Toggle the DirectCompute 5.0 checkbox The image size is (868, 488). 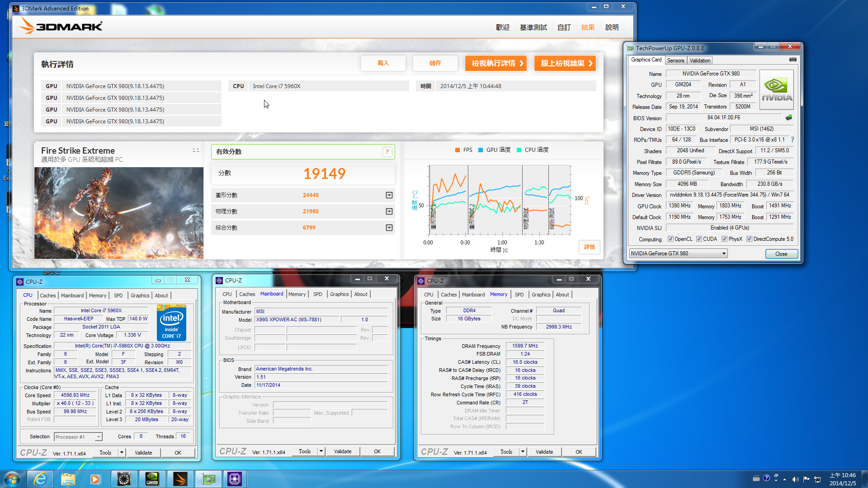(x=749, y=239)
